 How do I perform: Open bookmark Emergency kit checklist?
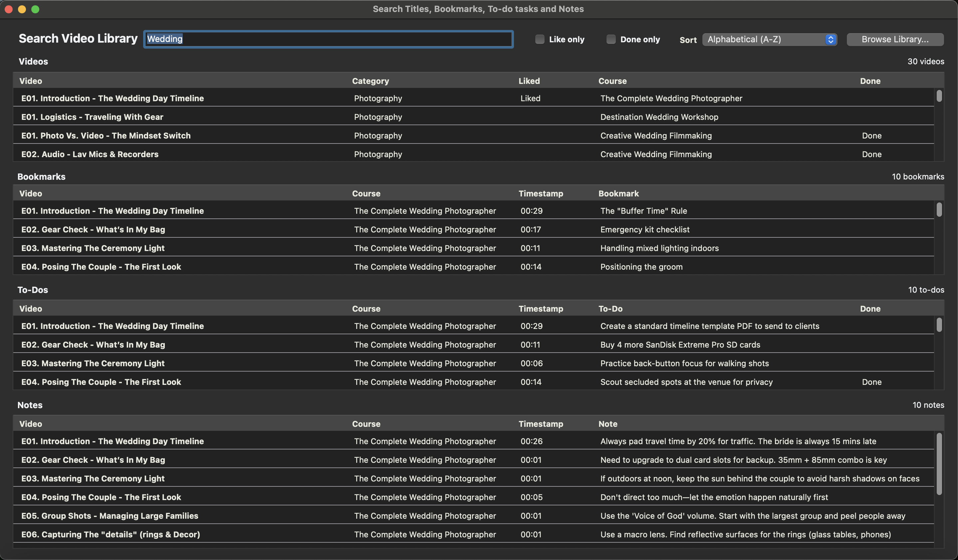coord(644,230)
